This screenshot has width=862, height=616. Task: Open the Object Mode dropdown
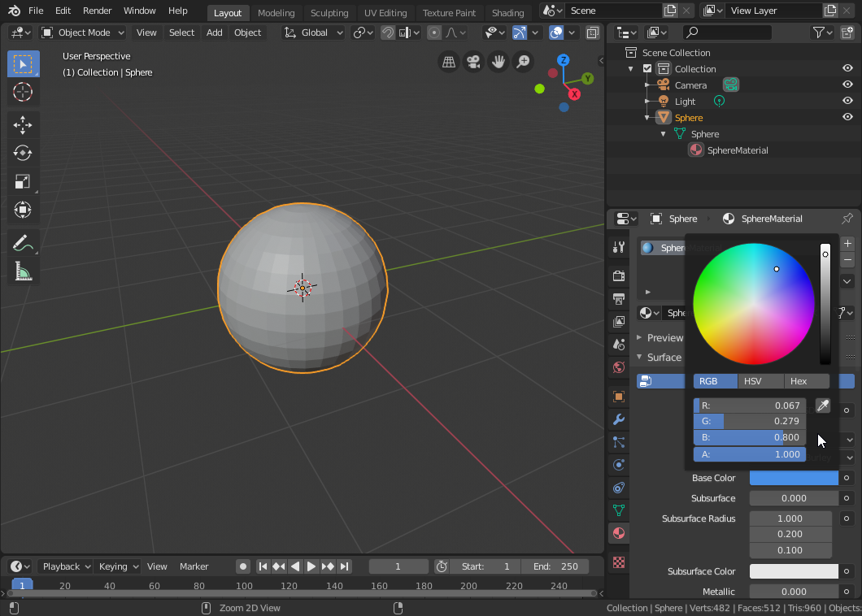pos(83,33)
